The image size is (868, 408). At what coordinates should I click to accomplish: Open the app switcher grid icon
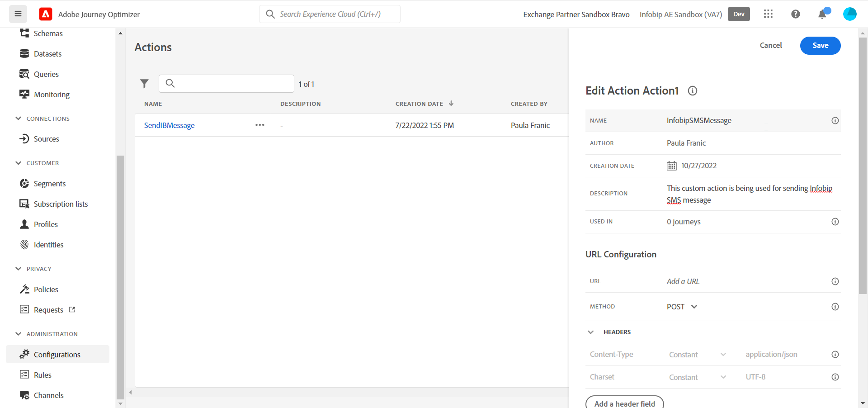click(768, 14)
